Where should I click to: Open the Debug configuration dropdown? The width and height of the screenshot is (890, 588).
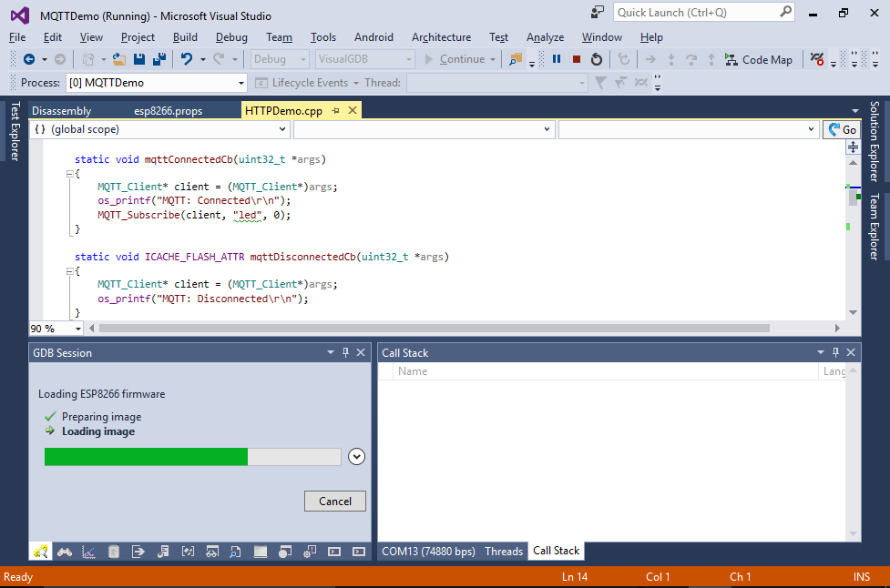click(x=280, y=59)
